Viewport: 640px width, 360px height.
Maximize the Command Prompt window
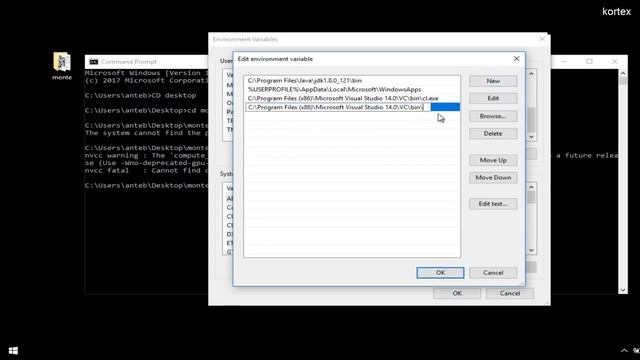tap(589, 62)
